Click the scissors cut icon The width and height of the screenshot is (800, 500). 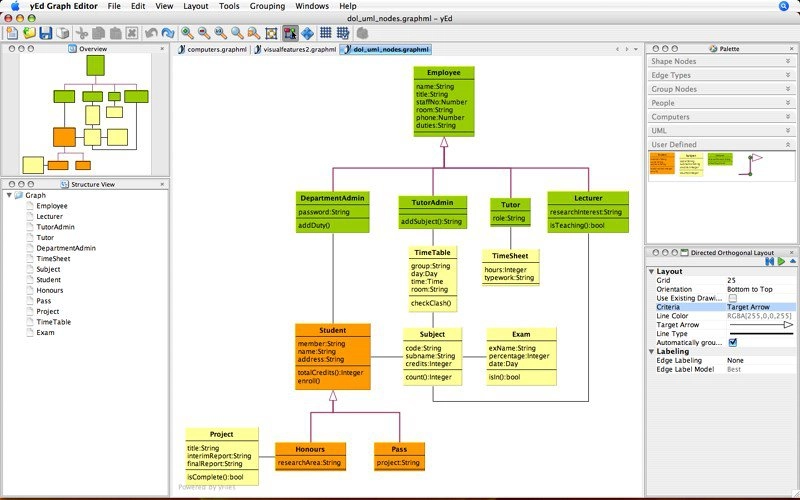click(82, 34)
